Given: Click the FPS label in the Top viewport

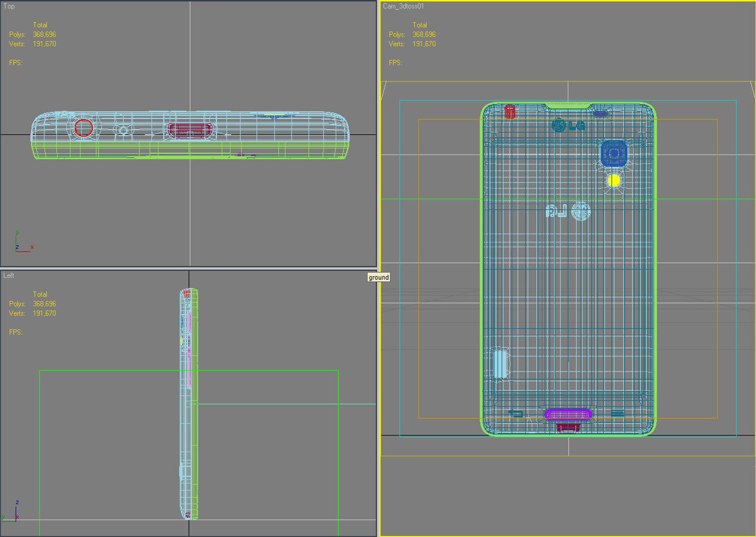Looking at the screenshot, I should tap(16, 63).
